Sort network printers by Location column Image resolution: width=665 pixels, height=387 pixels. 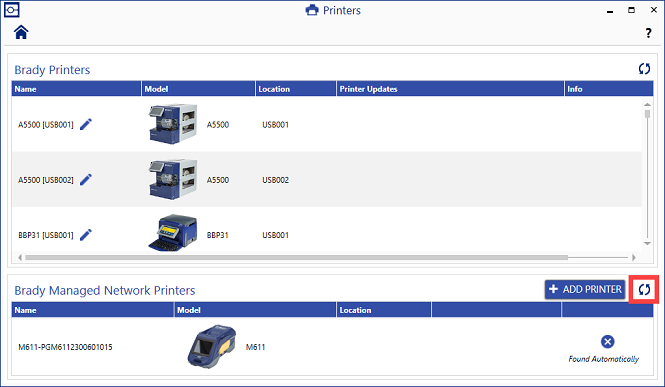[384, 310]
